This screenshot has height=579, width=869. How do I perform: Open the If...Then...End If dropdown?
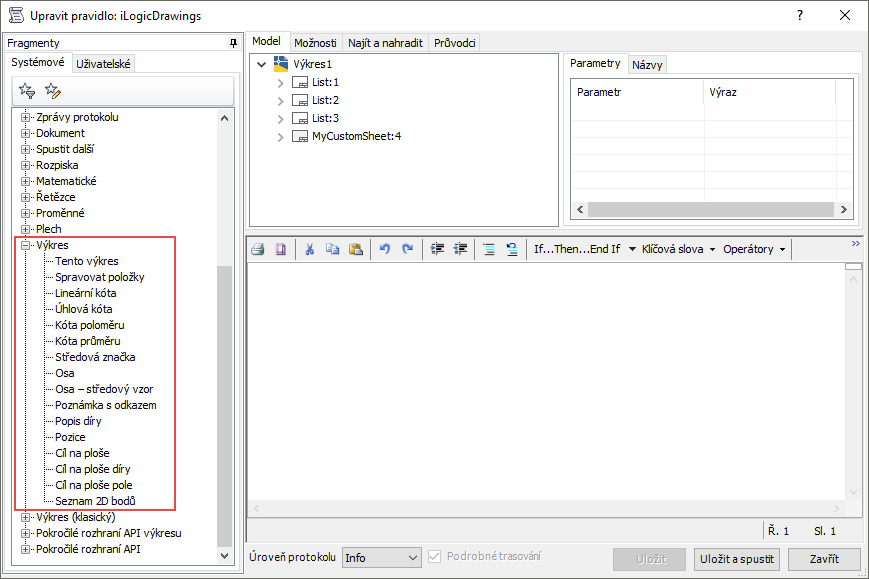click(585, 249)
